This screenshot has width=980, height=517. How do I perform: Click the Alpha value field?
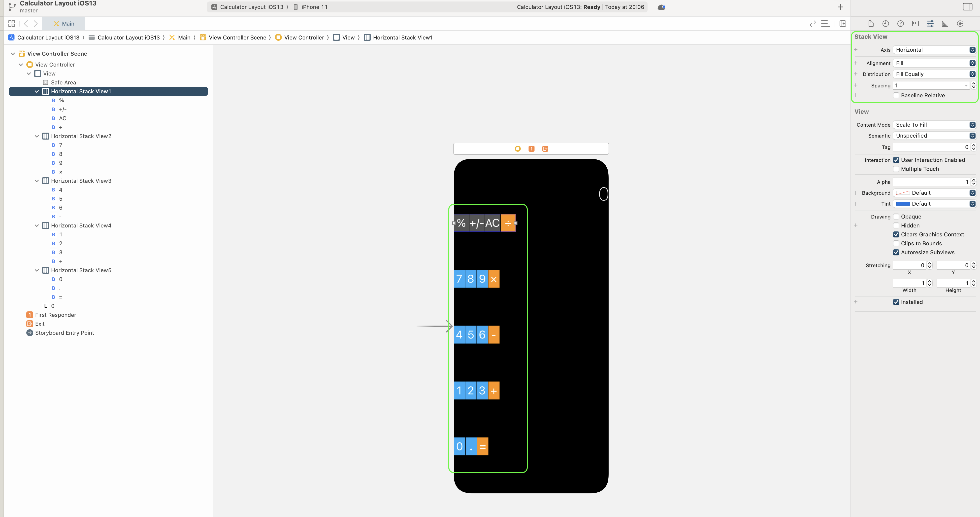[931, 182]
